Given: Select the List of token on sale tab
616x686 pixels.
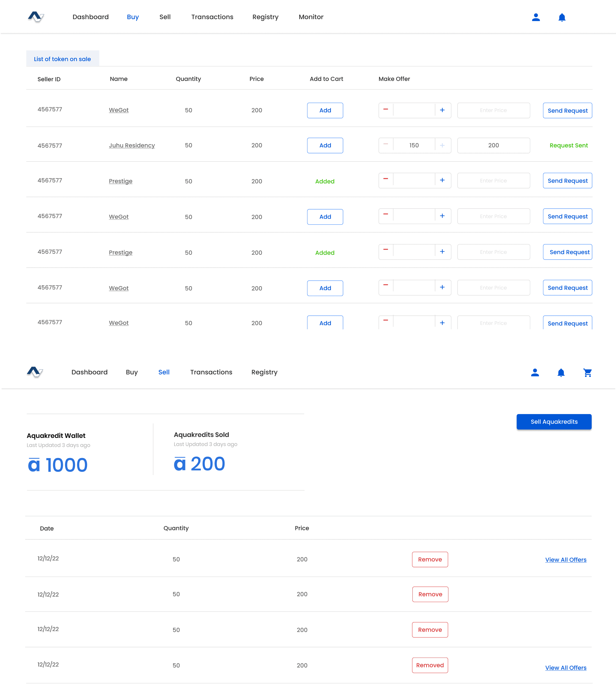Looking at the screenshot, I should (62, 59).
